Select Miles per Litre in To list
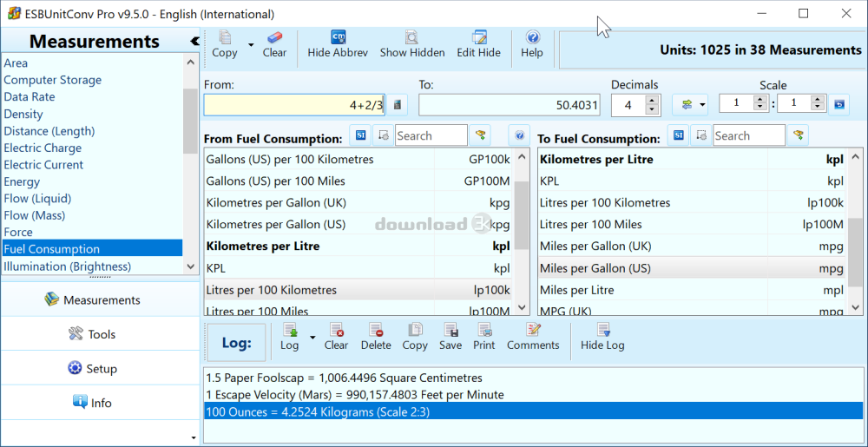 click(692, 290)
